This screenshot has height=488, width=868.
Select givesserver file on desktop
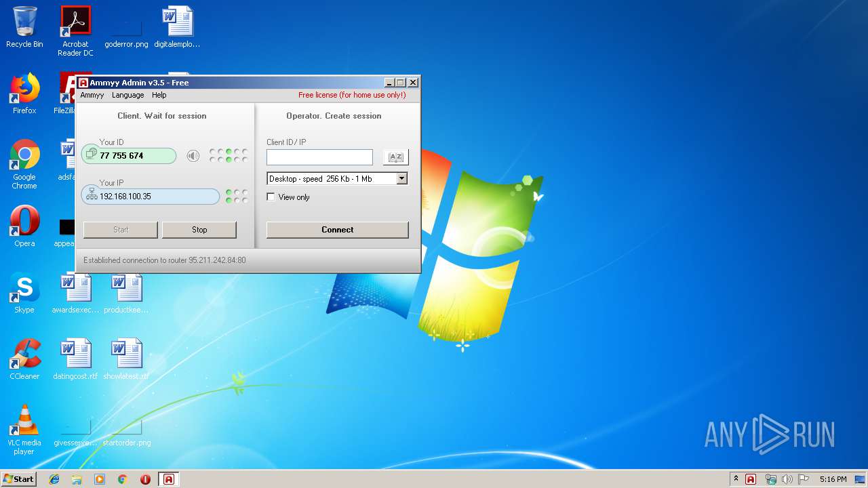pos(75,432)
